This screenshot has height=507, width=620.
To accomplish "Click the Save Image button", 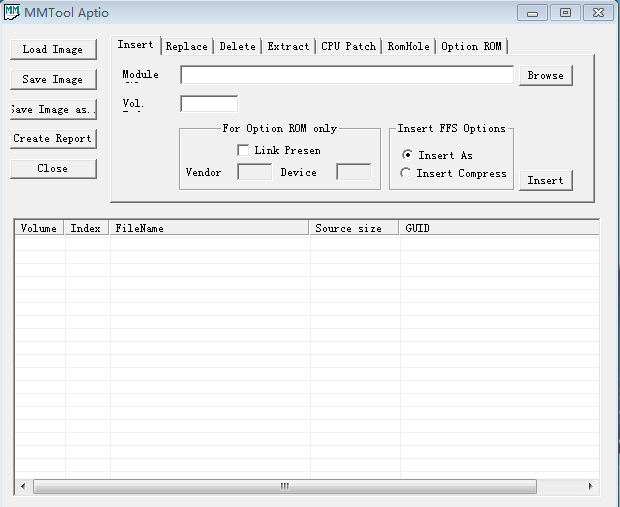I will tap(53, 79).
